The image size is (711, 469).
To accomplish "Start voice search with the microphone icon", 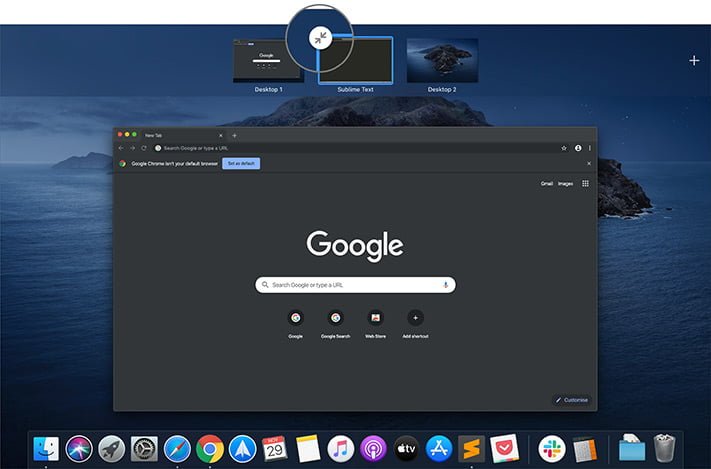I will click(446, 285).
